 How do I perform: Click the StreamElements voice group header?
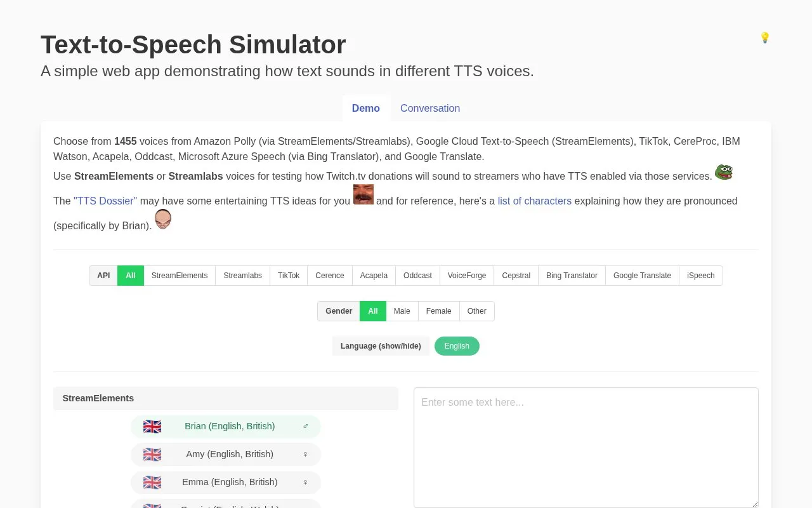point(226,399)
